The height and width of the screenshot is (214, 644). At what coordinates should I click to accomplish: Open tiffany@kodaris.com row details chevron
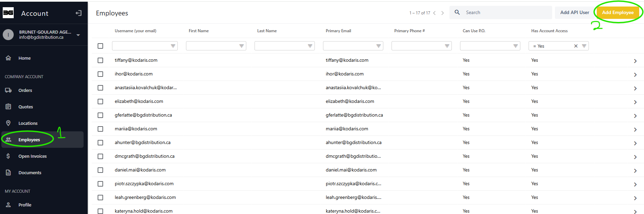(x=635, y=61)
